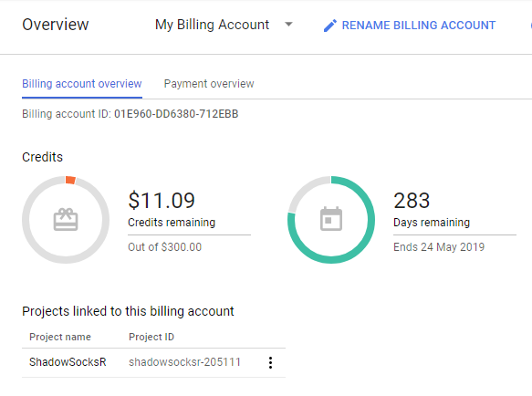Click the gift card credits icon
This screenshot has height=396, width=532.
[x=66, y=220]
